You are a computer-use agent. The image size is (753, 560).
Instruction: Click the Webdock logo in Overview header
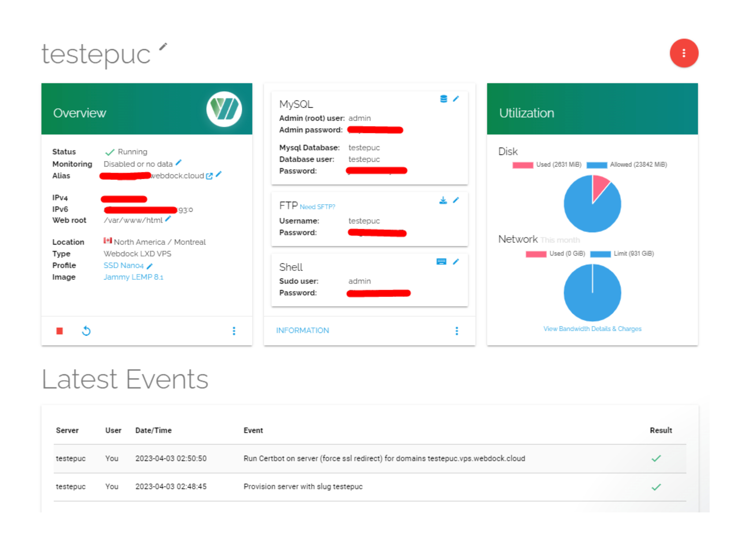[x=224, y=109]
